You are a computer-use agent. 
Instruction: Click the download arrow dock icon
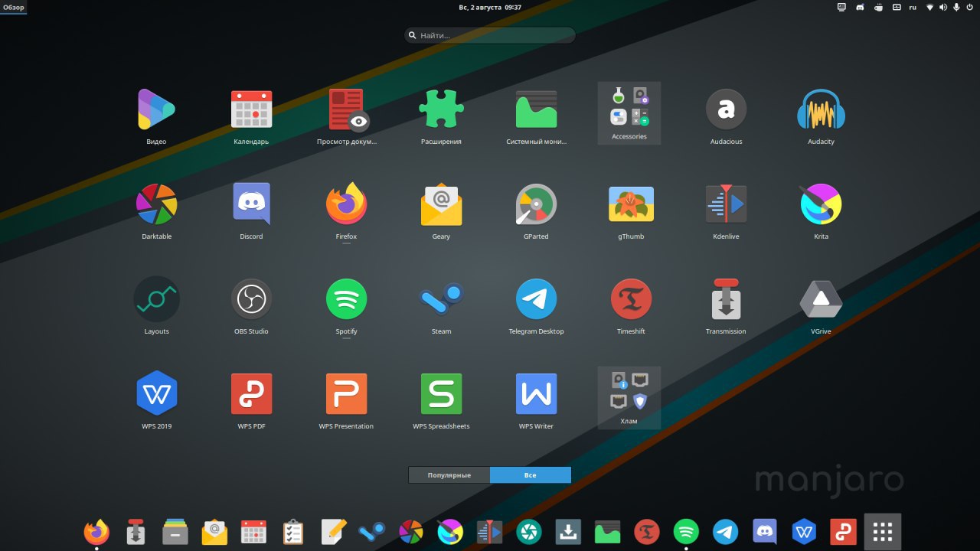(568, 531)
